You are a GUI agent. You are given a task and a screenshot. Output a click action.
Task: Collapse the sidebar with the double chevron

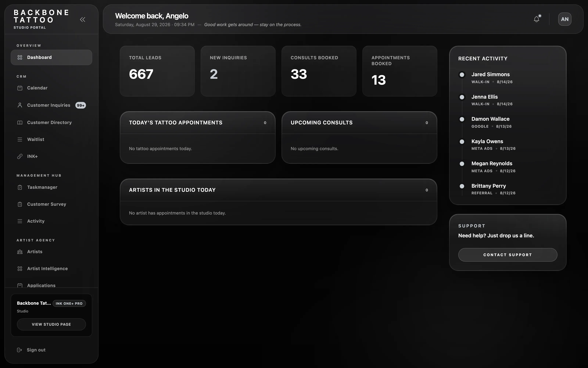83,20
